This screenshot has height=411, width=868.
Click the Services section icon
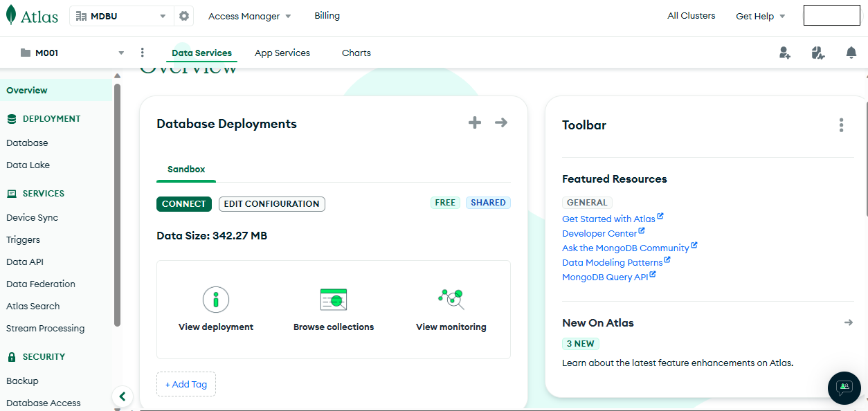12,194
